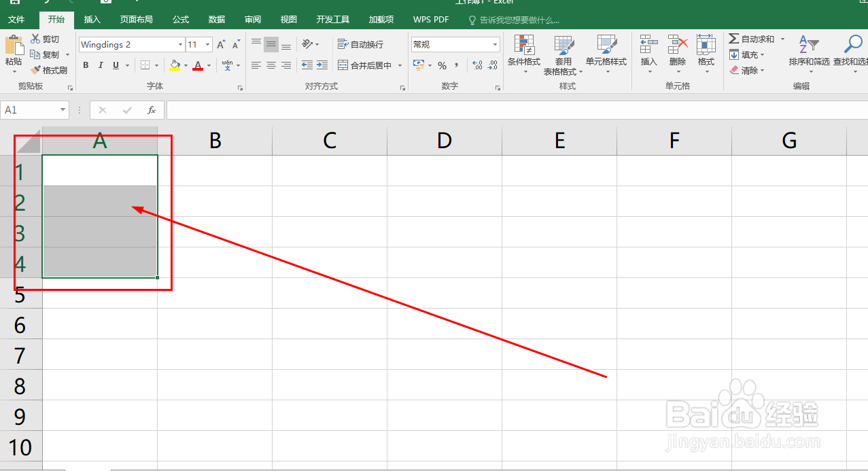Toggle Underline formatting

(x=116, y=65)
